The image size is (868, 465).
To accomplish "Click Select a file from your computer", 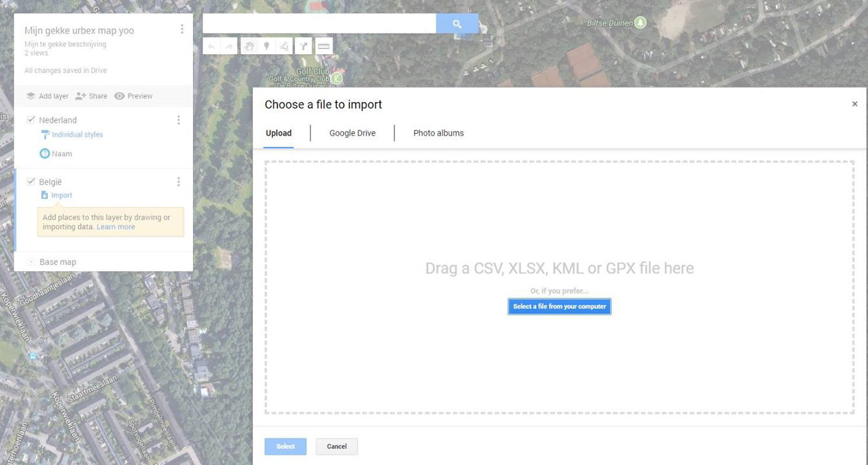I will 560,306.
